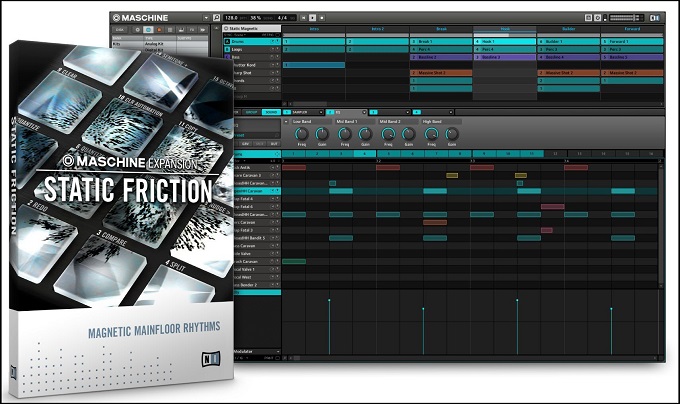Image resolution: width=680 pixels, height=404 pixels.
Task: Select the Builder 1 pattern clip
Action: [x=569, y=42]
